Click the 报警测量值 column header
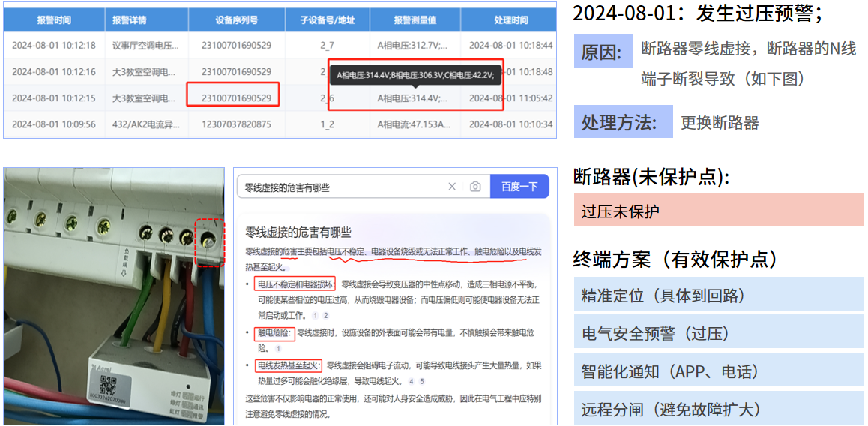Image resolution: width=868 pixels, height=426 pixels. click(415, 20)
